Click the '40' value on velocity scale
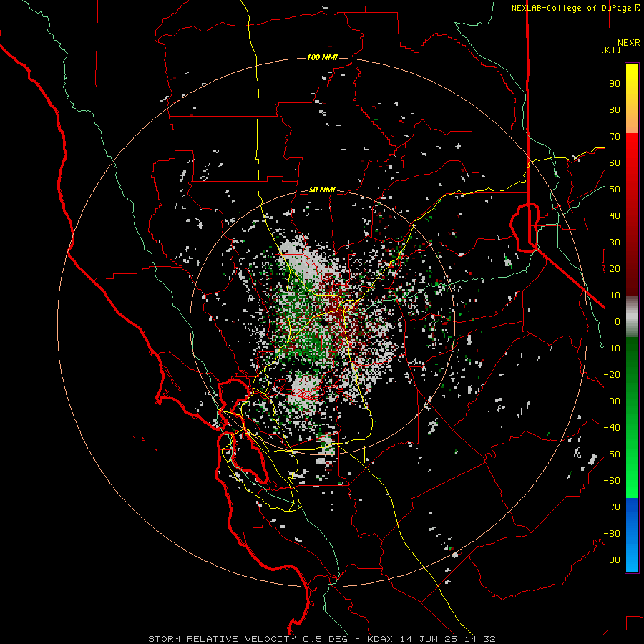The height and width of the screenshot is (644, 644). [x=615, y=216]
